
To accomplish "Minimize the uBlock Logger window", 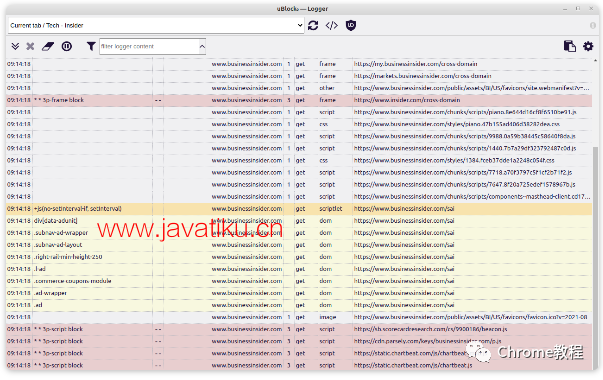I will [565, 9].
